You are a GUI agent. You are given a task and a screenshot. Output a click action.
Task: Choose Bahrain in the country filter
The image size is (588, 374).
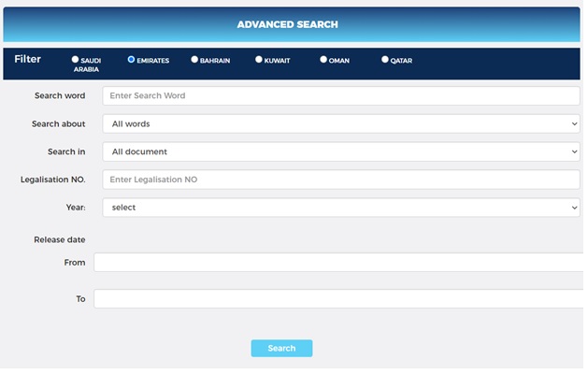tap(194, 60)
